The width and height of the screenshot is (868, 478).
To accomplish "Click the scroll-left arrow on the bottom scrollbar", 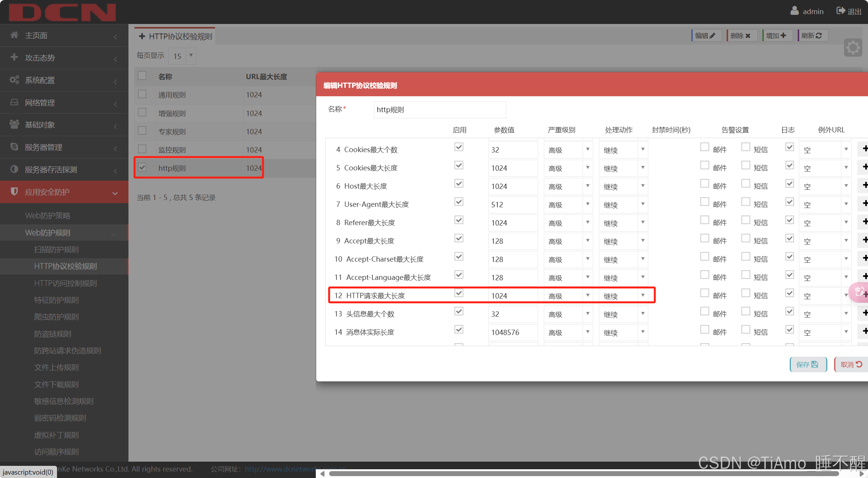I will tap(322, 473).
